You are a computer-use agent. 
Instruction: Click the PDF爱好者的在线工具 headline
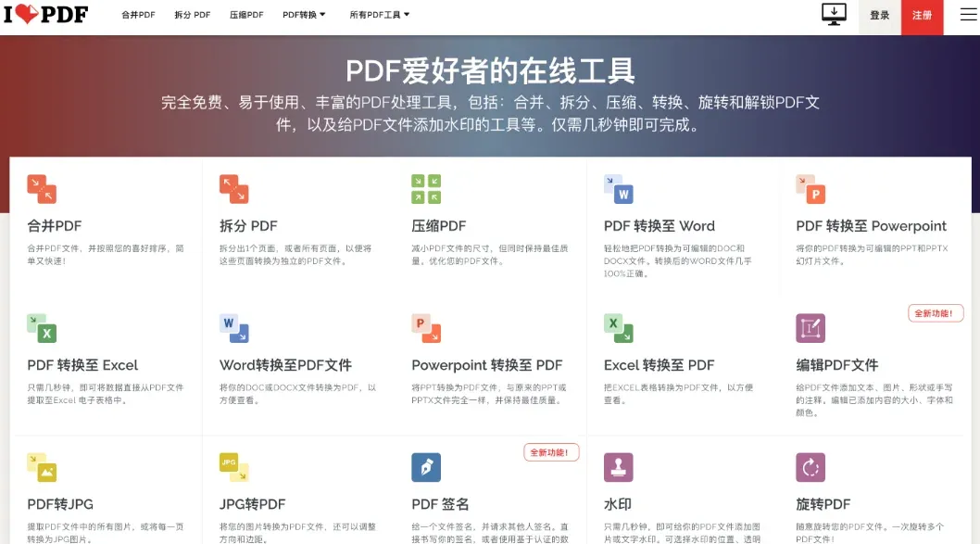[x=490, y=70]
